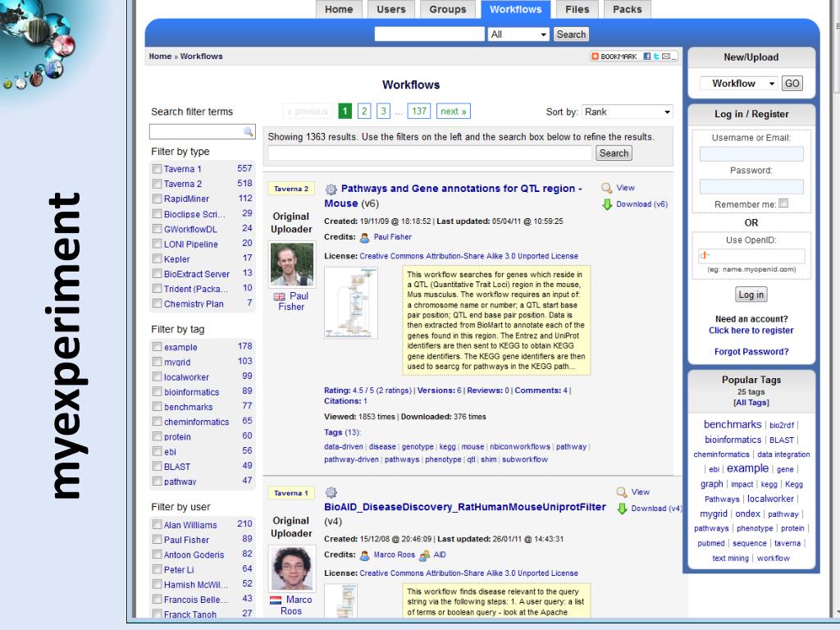840x630 pixels.
Task: Click Search button below results count
Action: pos(614,153)
